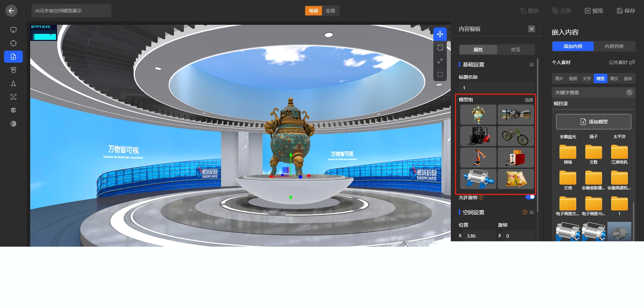Click the marquee selection icon in viewport toolbar
The width and height of the screenshot is (644, 308).
tap(440, 74)
